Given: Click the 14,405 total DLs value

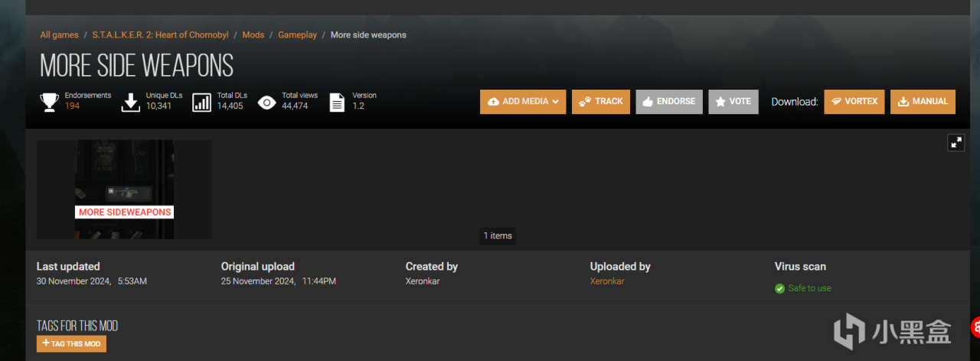Looking at the screenshot, I should click(x=230, y=106).
